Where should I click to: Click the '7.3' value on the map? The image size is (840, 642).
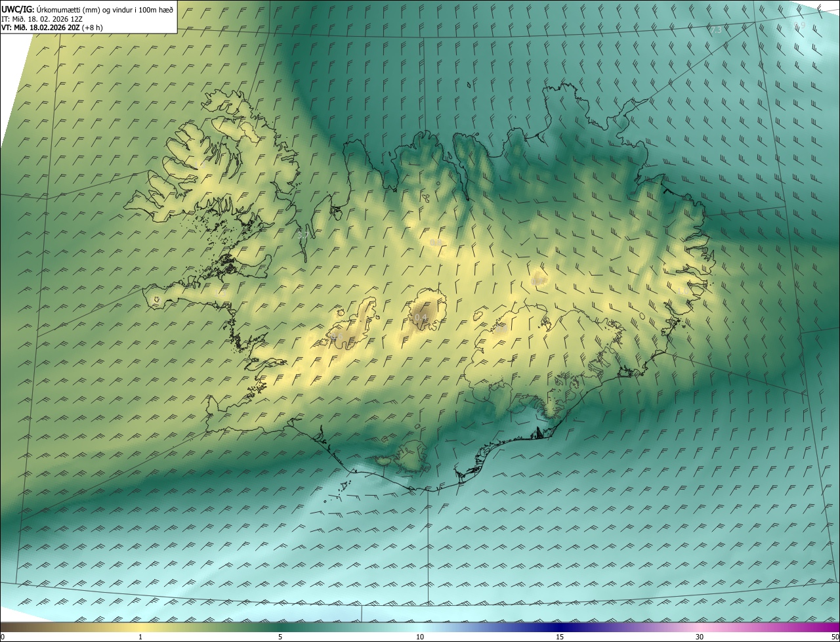(x=716, y=30)
